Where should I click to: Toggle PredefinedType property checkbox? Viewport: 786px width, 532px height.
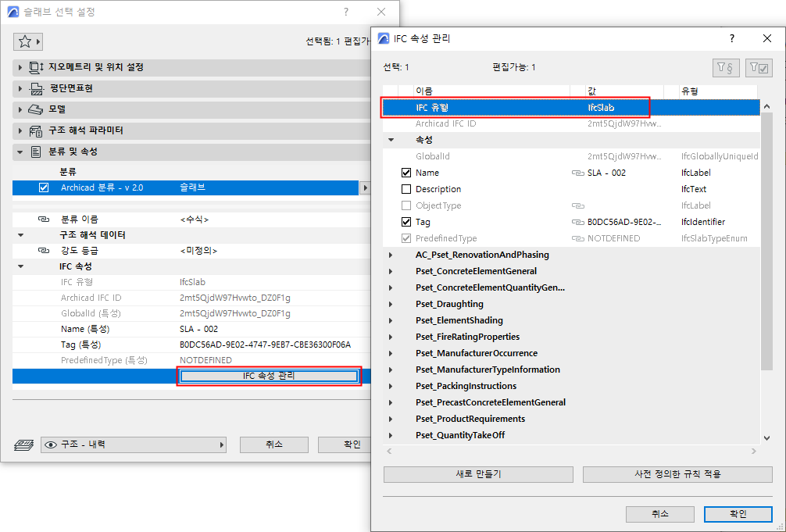pos(406,239)
